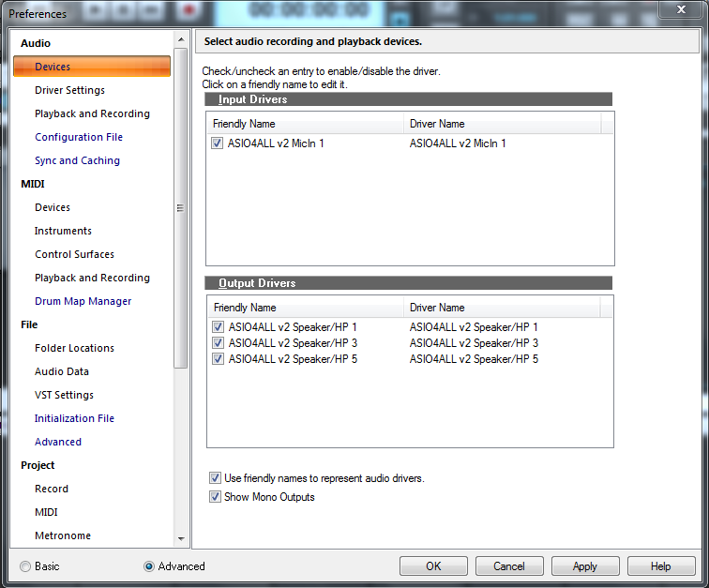The width and height of the screenshot is (709, 588).
Task: Uncheck ASIO4ALL v2 Speaker/HP 5 output
Action: (218, 359)
